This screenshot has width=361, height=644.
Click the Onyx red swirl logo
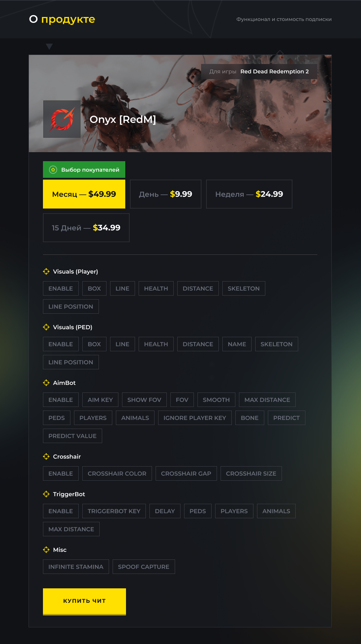[62, 119]
